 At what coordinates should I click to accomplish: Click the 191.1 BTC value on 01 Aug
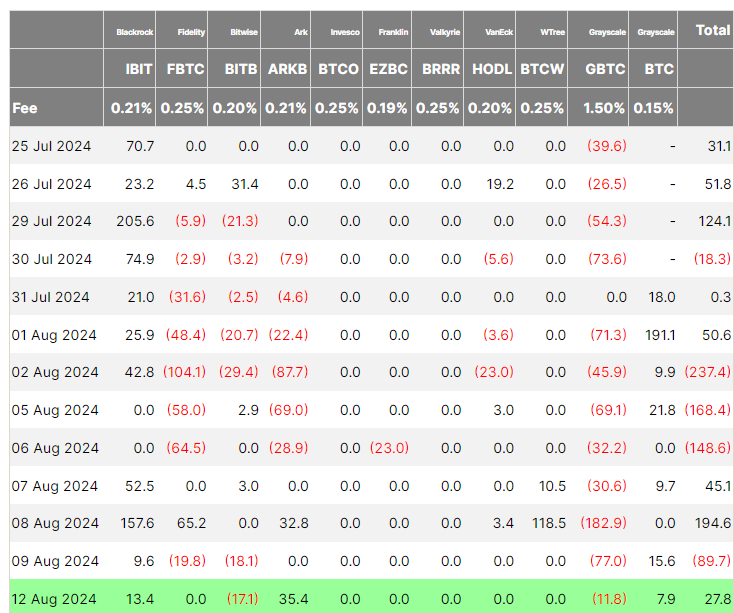tap(657, 335)
